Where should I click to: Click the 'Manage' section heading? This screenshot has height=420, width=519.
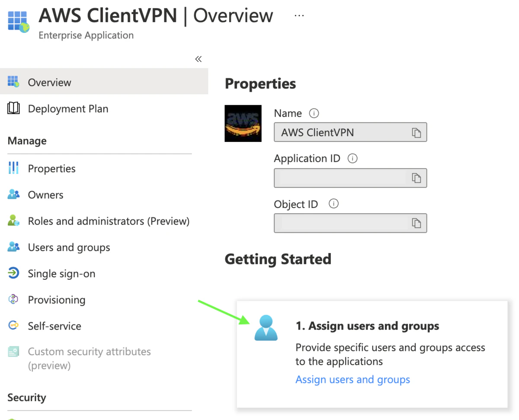point(27,141)
